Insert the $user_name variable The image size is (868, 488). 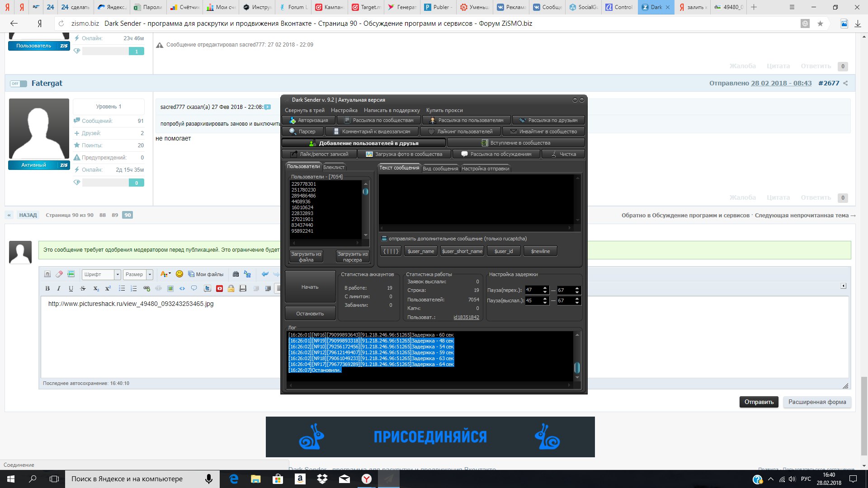420,251
